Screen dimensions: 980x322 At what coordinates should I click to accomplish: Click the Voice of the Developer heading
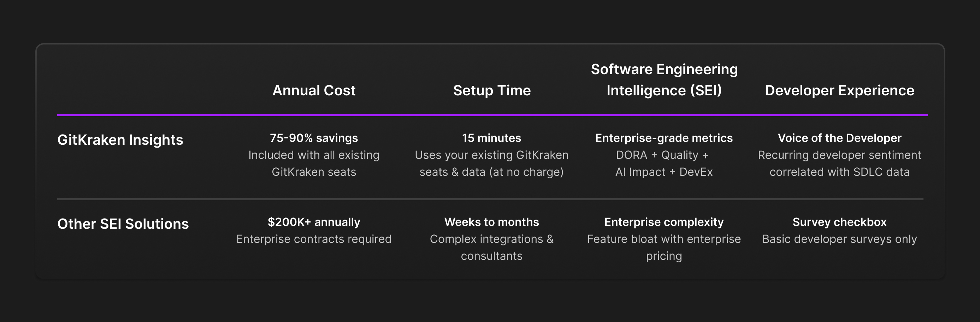[839, 138]
